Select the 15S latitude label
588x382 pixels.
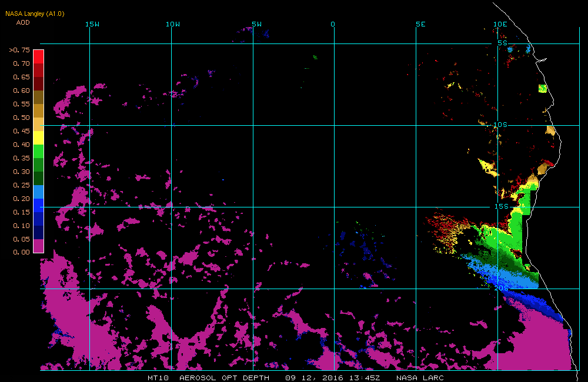[502, 206]
